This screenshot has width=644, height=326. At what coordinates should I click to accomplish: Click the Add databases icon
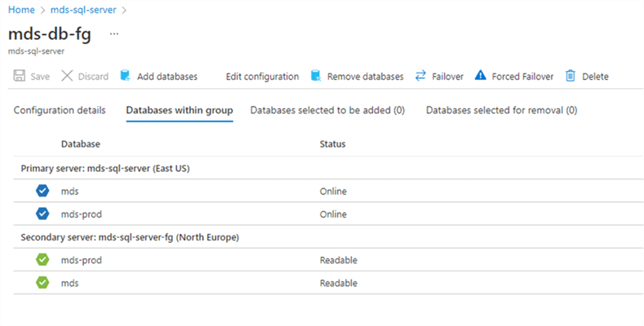(x=125, y=76)
